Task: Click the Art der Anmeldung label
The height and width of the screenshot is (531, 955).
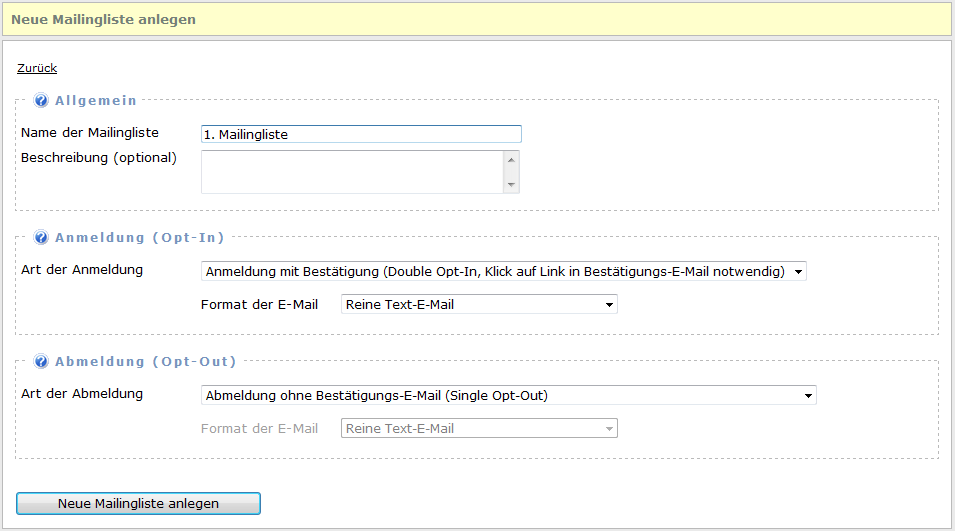Action: (82, 270)
